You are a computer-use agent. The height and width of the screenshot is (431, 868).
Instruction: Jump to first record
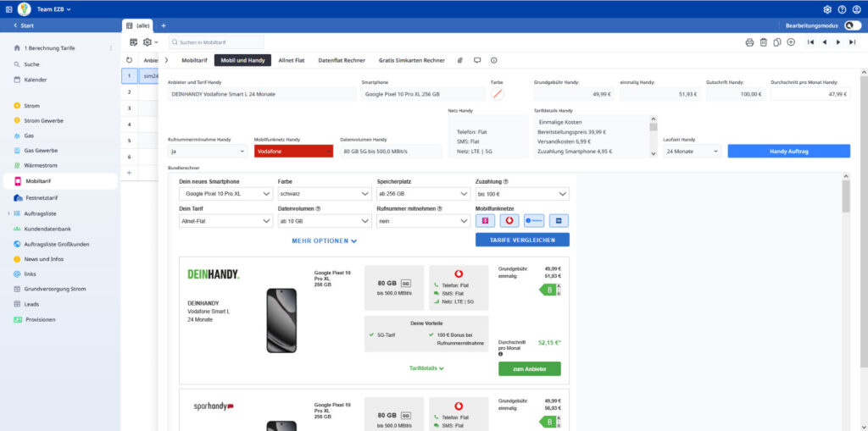[x=810, y=42]
